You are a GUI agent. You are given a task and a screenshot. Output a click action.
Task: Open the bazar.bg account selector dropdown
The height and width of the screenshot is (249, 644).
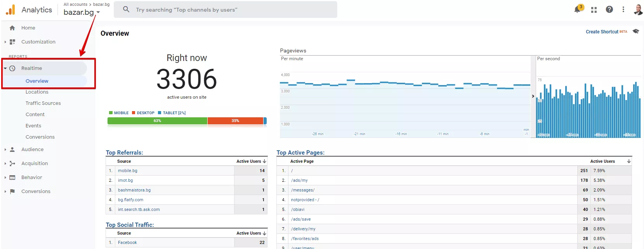(82, 12)
